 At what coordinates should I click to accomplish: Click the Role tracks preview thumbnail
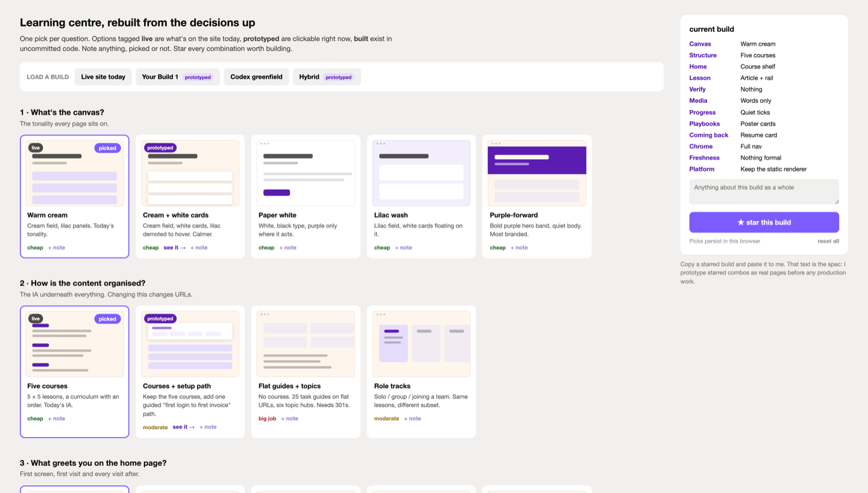point(421,344)
